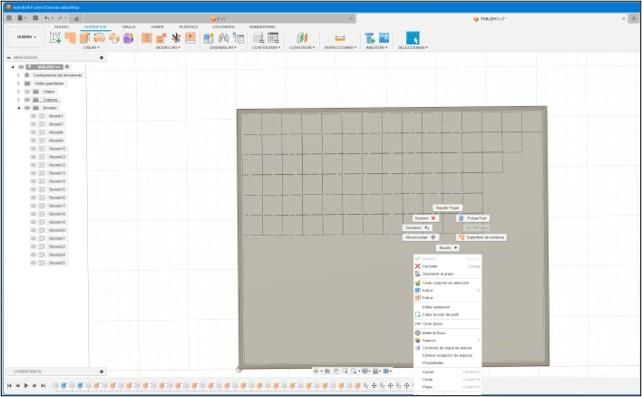642x397 pixels.
Task: Open the data panel grid icon
Action: (9, 18)
